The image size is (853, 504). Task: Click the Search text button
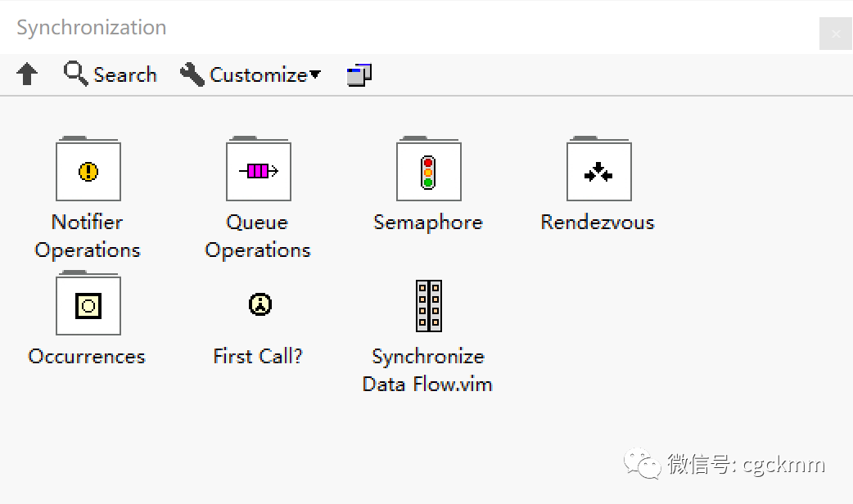tap(124, 75)
